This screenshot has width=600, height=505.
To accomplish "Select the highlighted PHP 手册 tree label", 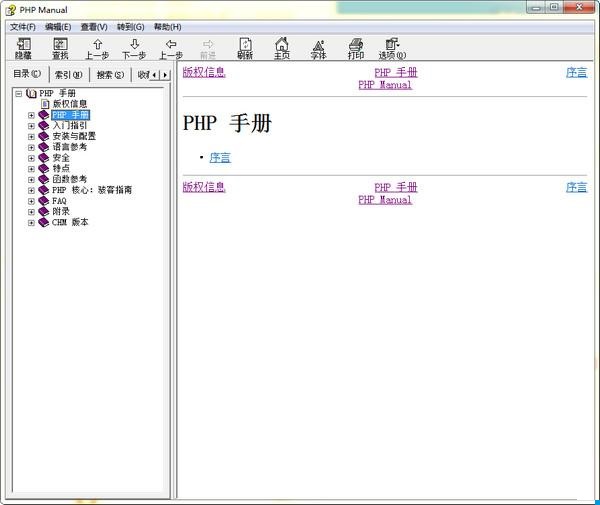I will point(70,115).
